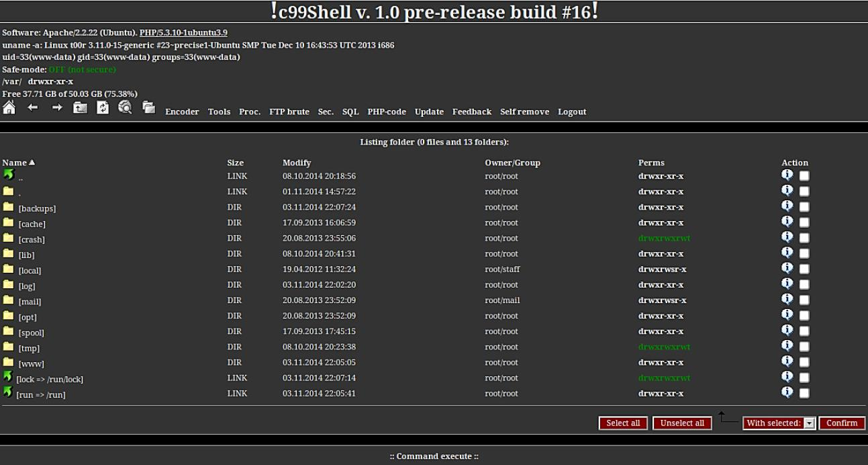The image size is (868, 465).
Task: Open the [local] folder link
Action: [30, 270]
